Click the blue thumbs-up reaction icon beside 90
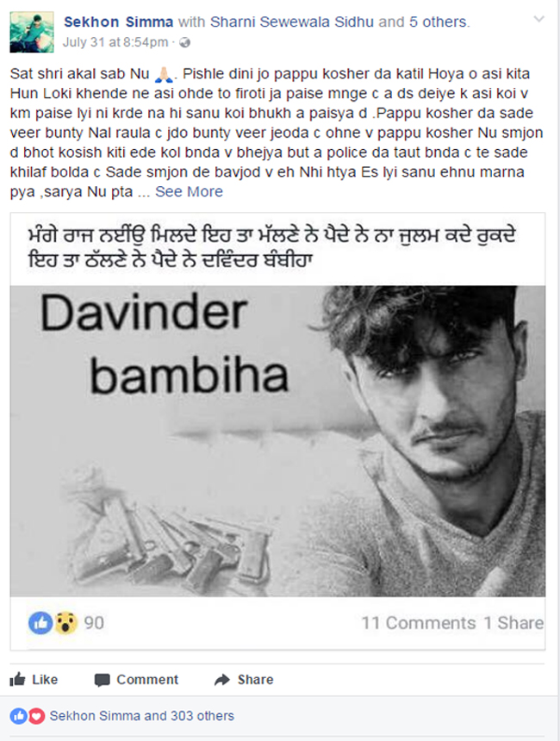 click(40, 623)
